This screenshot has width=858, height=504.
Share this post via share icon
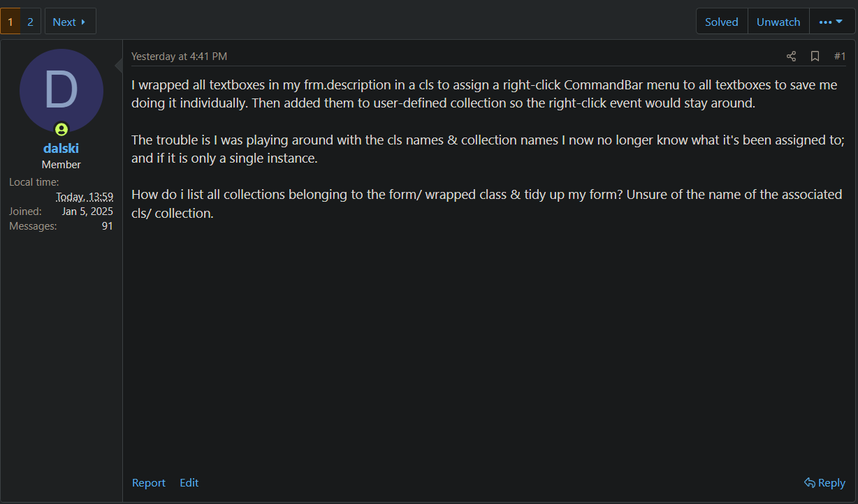pyautogui.click(x=791, y=57)
